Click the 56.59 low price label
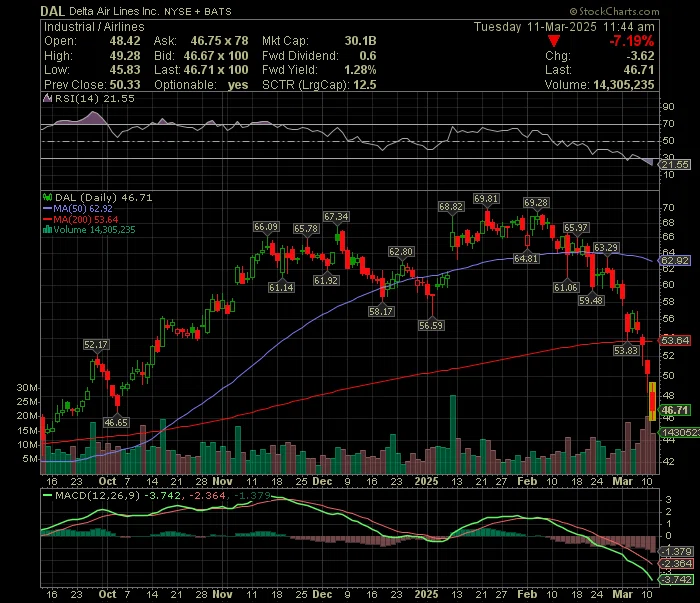Screen dimensions: 700x603 pos(431,325)
